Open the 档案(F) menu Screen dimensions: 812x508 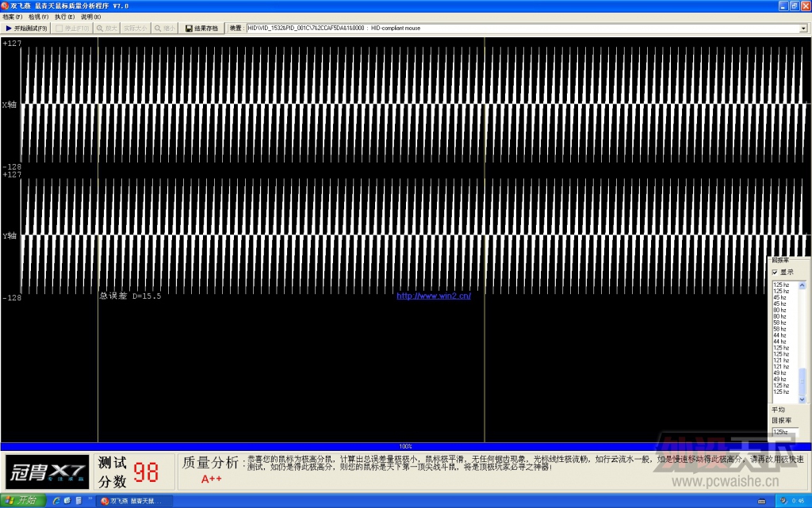pyautogui.click(x=13, y=17)
